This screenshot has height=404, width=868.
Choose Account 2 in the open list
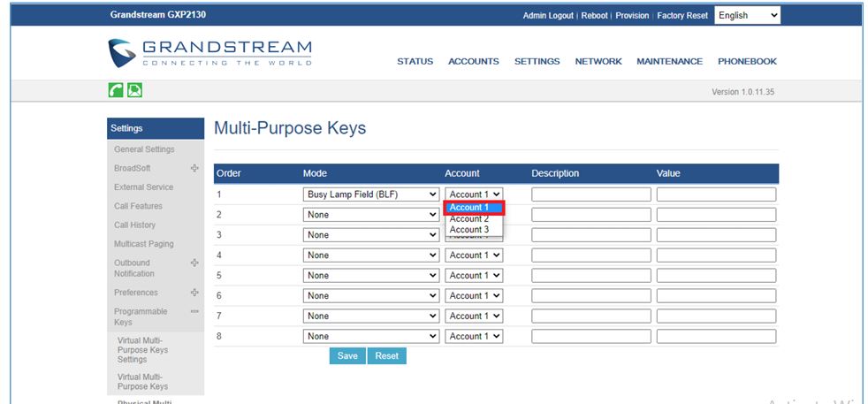pos(469,218)
